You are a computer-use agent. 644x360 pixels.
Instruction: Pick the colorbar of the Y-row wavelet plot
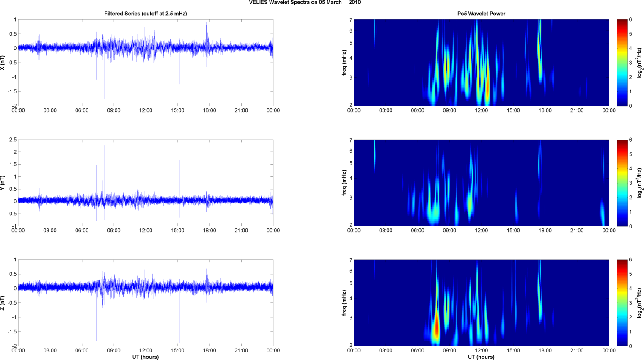[622, 183]
